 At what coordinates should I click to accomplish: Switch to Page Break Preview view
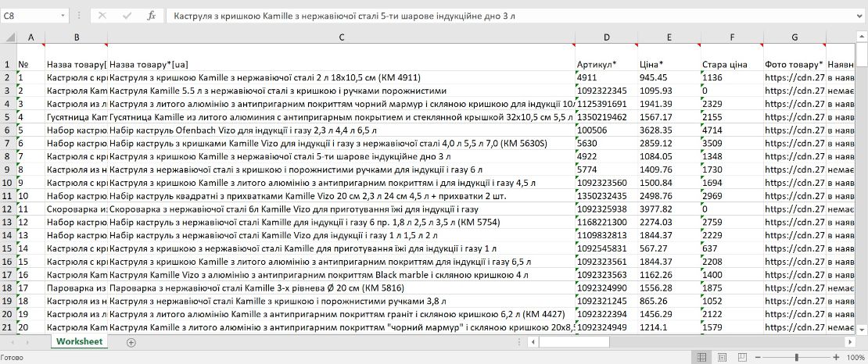(x=744, y=358)
